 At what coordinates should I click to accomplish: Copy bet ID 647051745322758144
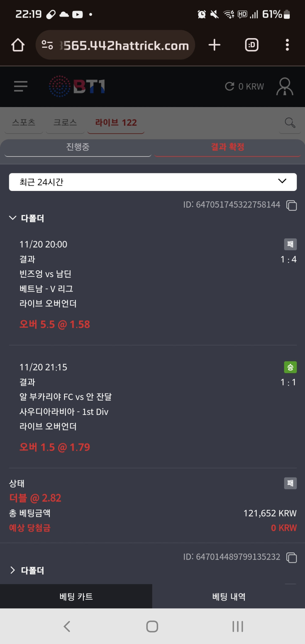pos(292,206)
